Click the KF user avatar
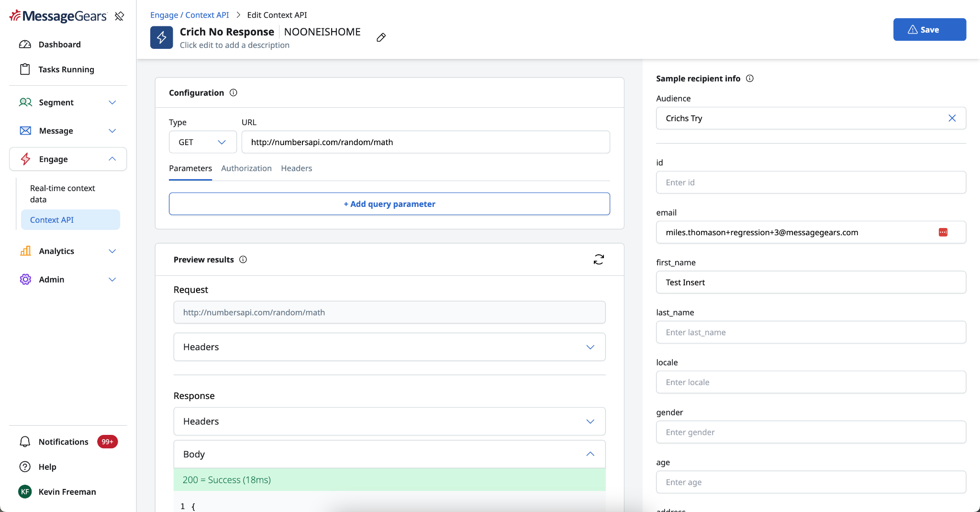The image size is (980, 512). 25,491
